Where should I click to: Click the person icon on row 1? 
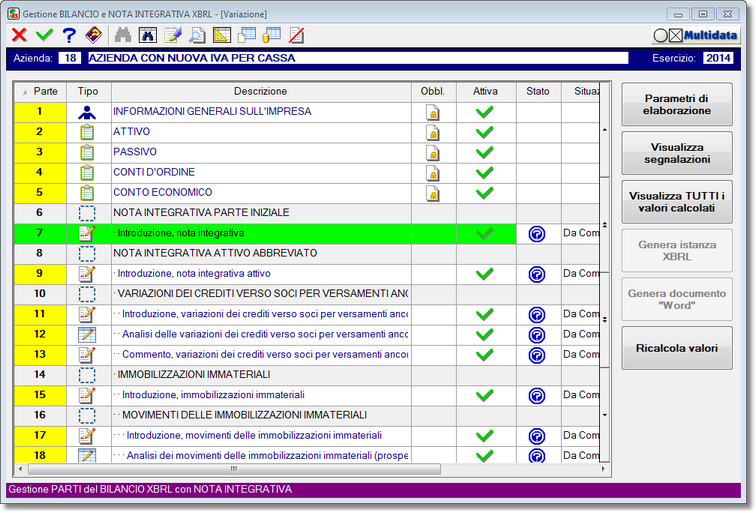point(87,112)
